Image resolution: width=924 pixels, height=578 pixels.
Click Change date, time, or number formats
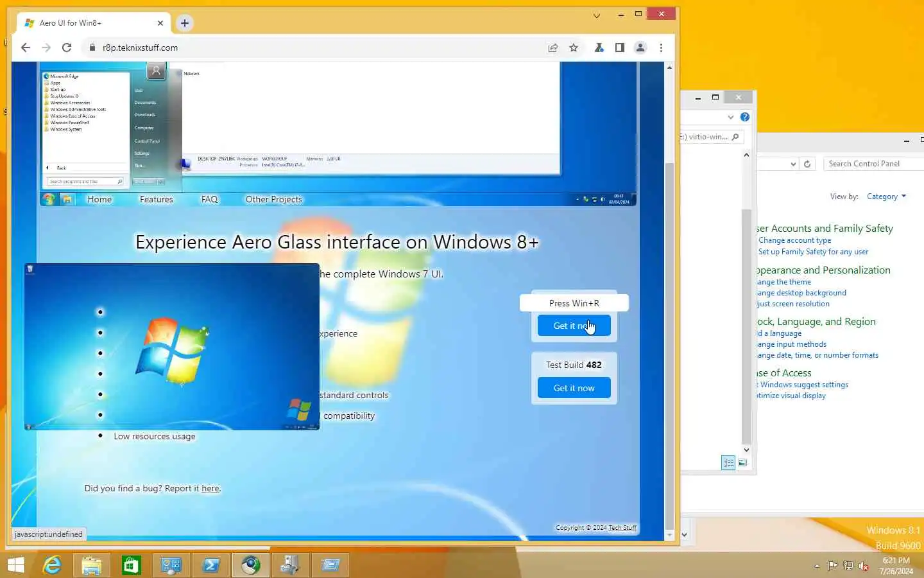click(817, 355)
